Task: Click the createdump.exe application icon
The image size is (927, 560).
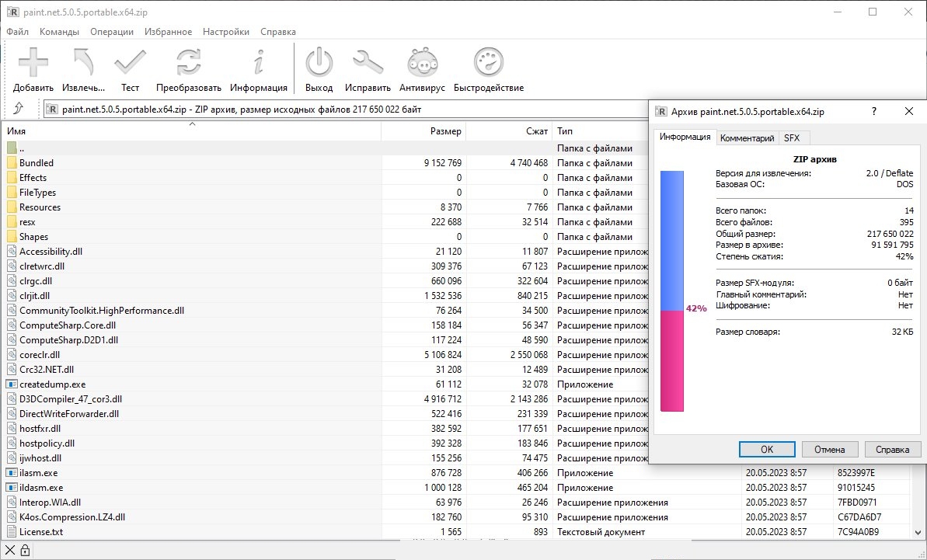Action: [x=12, y=384]
